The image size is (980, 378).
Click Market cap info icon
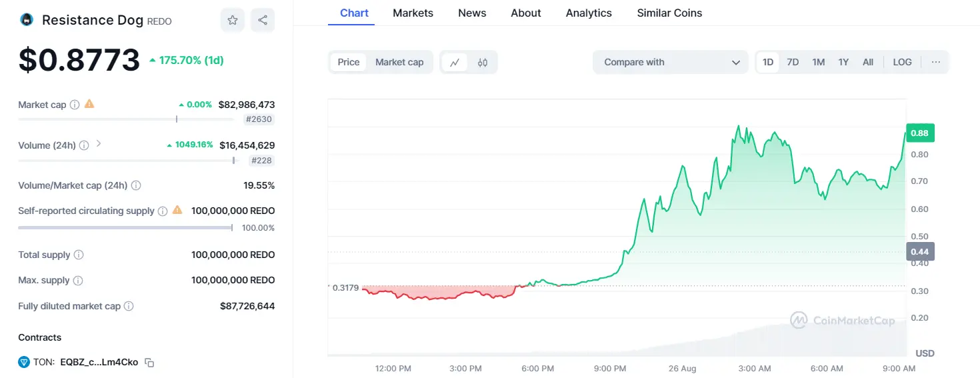(75, 105)
